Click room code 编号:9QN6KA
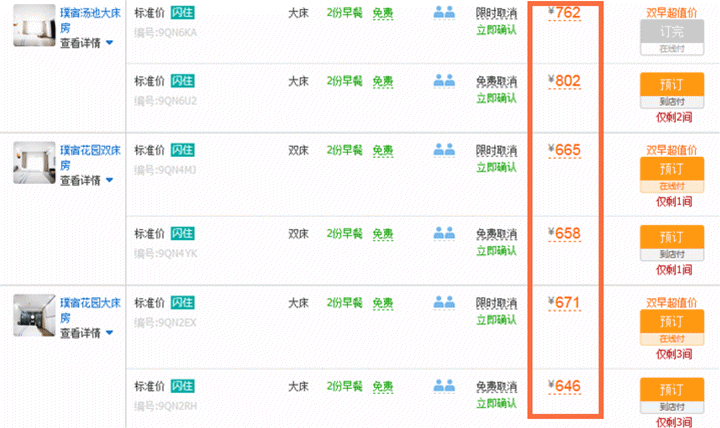The image size is (720, 428). coord(165,33)
